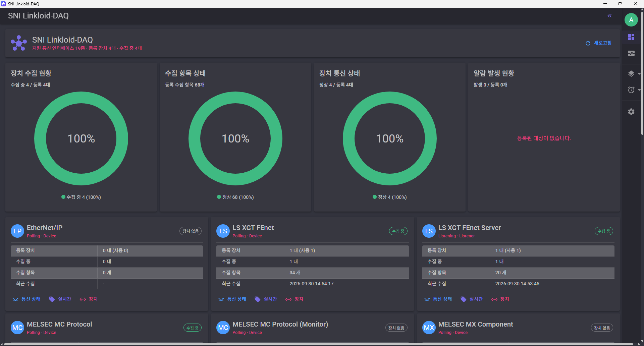
Task: Click the 수집 중 4 (100%) legend entry
Action: pos(81,197)
